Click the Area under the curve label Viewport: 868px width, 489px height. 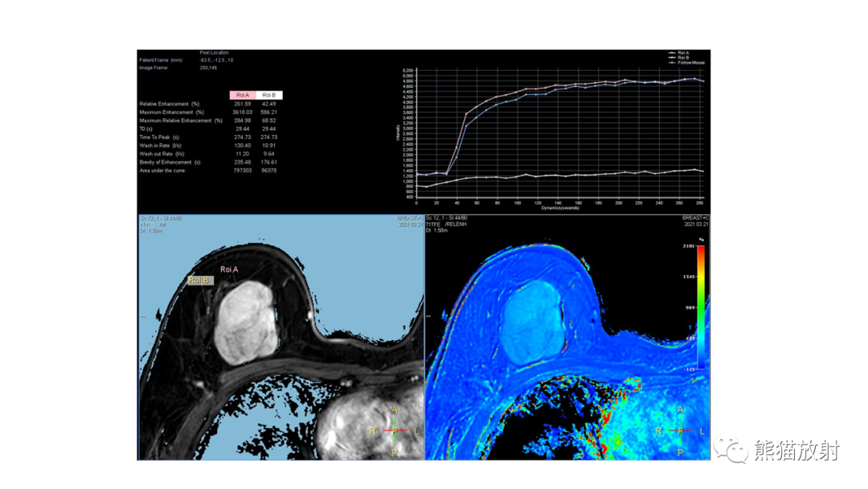tap(162, 171)
